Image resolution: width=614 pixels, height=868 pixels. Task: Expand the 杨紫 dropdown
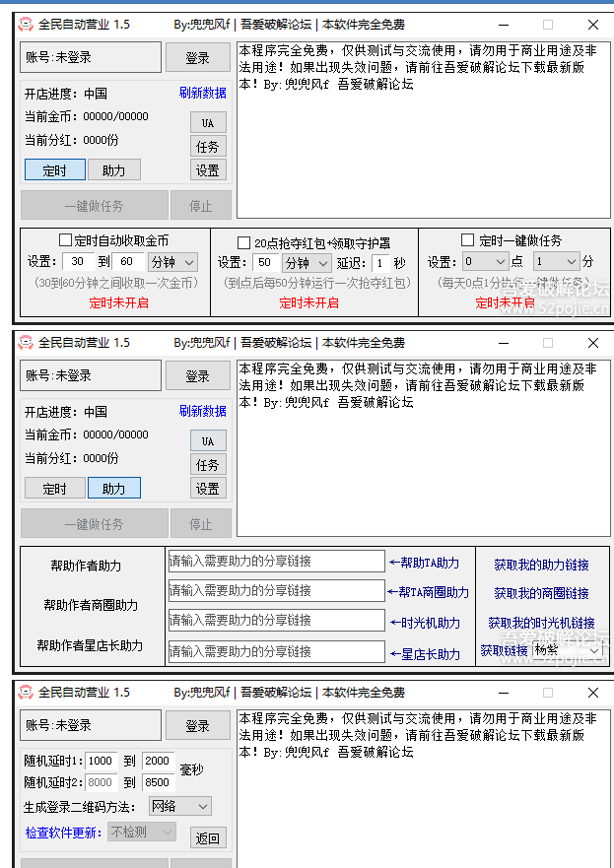tap(568, 650)
